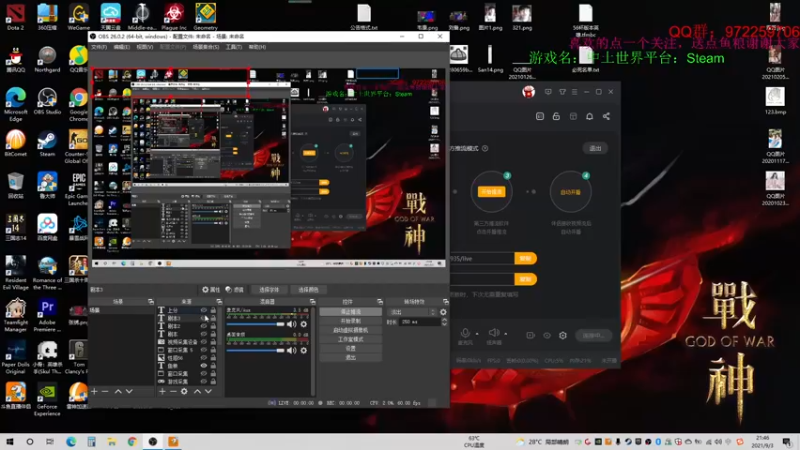Open source 属性 gear in OBS toolbar
Screen dimensions: 800x450
tap(211, 289)
